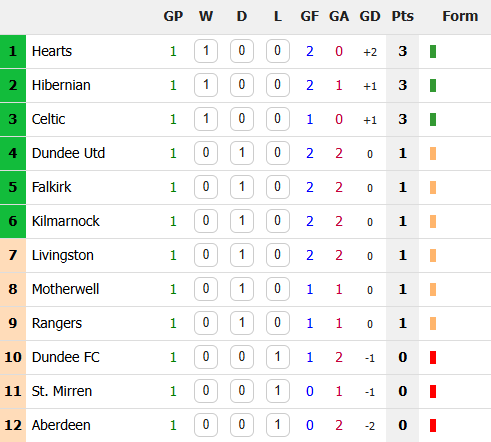491x442 pixels.
Task: Select the Hearts wins box
Action: pos(206,51)
